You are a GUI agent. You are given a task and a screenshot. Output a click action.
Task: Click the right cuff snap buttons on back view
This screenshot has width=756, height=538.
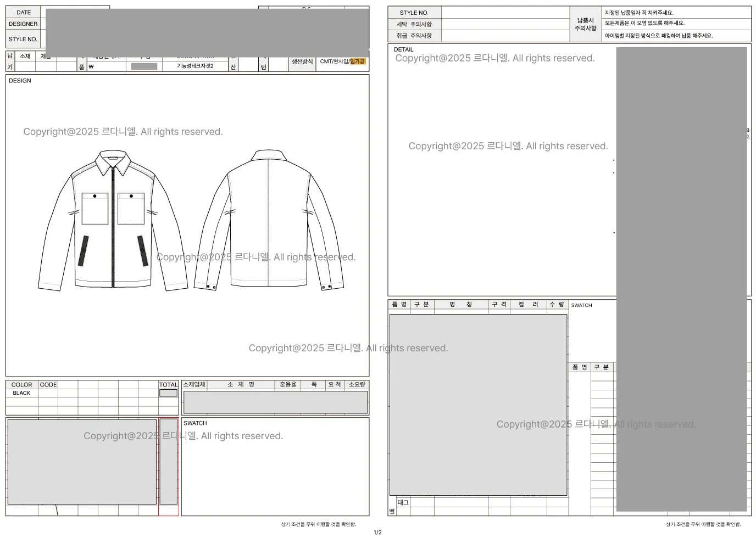[x=326, y=287]
